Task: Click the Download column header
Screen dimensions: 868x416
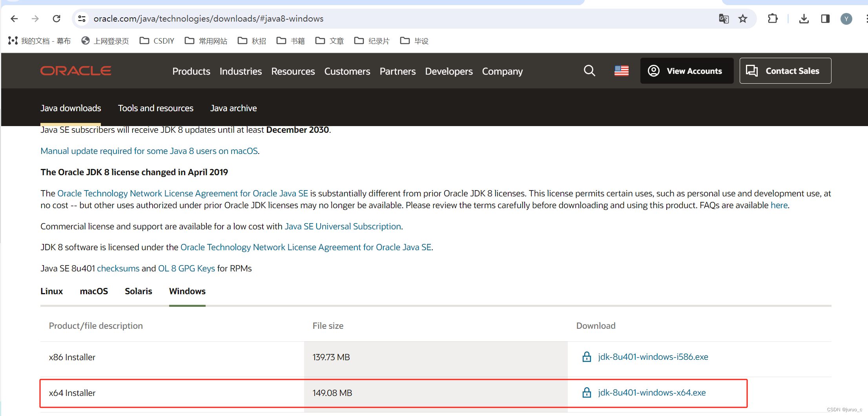Action: (x=596, y=326)
